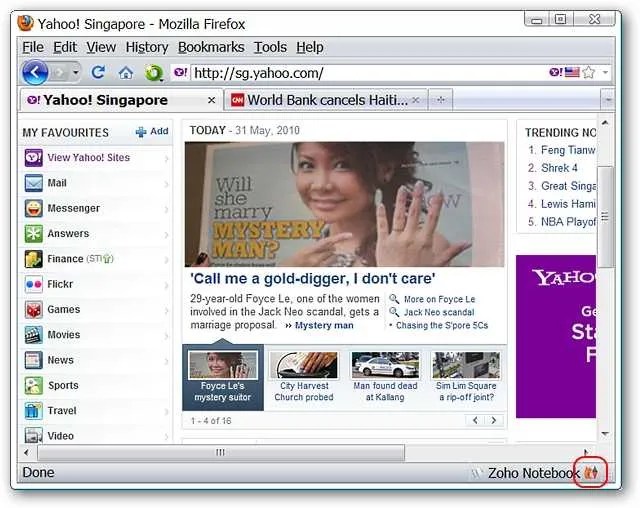The width and height of the screenshot is (640, 508).
Task: Close the World Bank cancels Haiti tab
Action: point(416,100)
